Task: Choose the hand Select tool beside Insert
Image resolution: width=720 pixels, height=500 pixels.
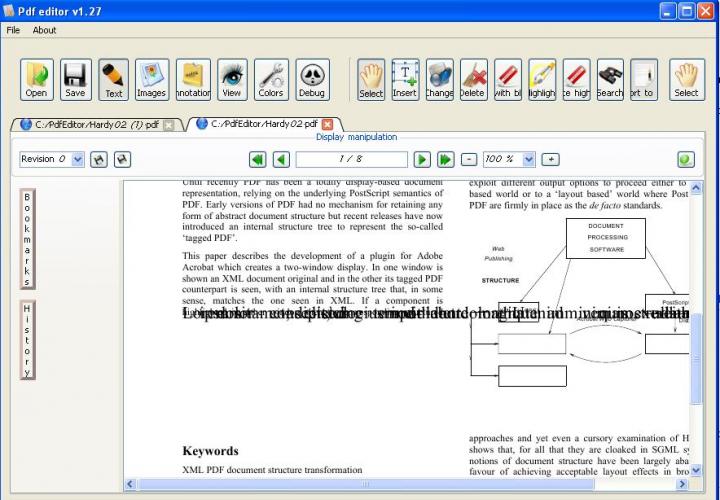Action: pos(371,79)
